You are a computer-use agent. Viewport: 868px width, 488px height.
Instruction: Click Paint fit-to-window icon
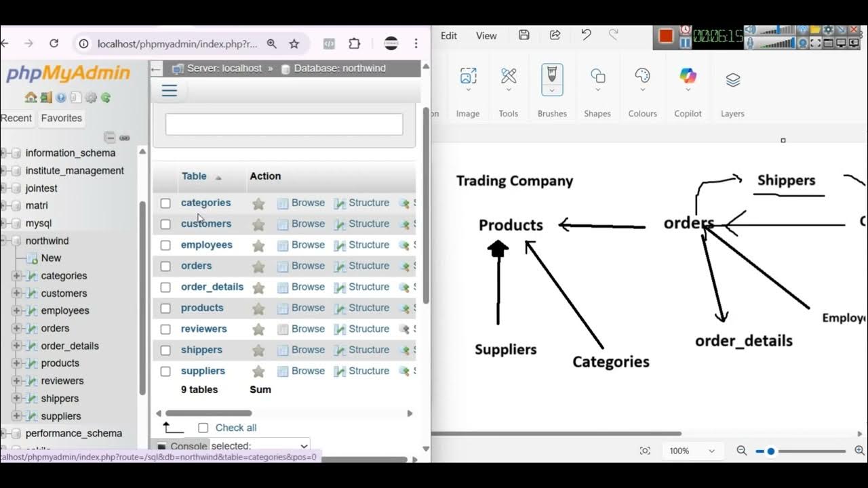click(x=645, y=451)
